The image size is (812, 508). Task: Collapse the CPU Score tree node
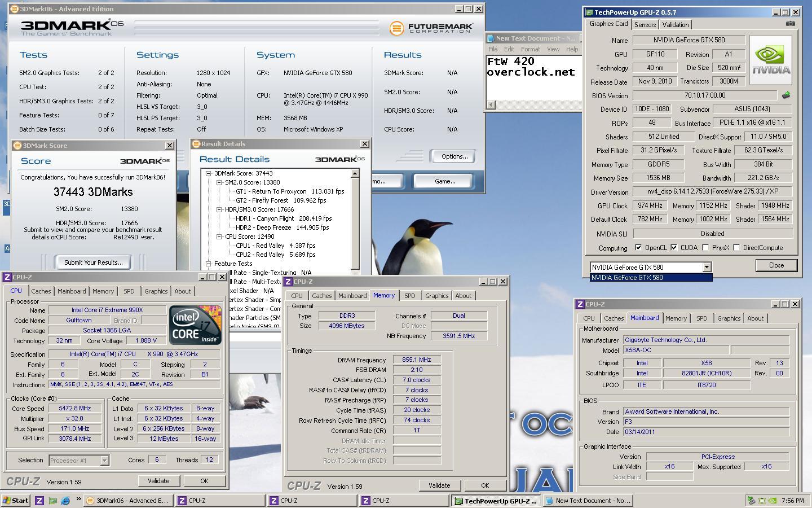(219, 237)
